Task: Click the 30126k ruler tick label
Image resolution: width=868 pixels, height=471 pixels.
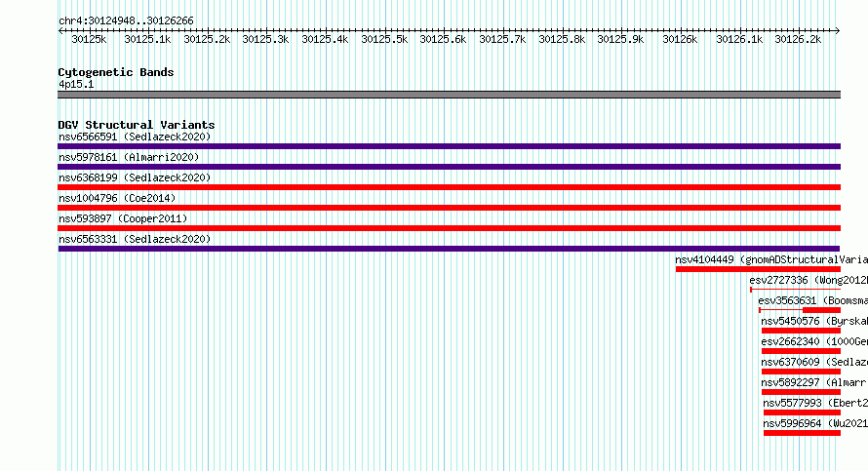Action: point(680,39)
